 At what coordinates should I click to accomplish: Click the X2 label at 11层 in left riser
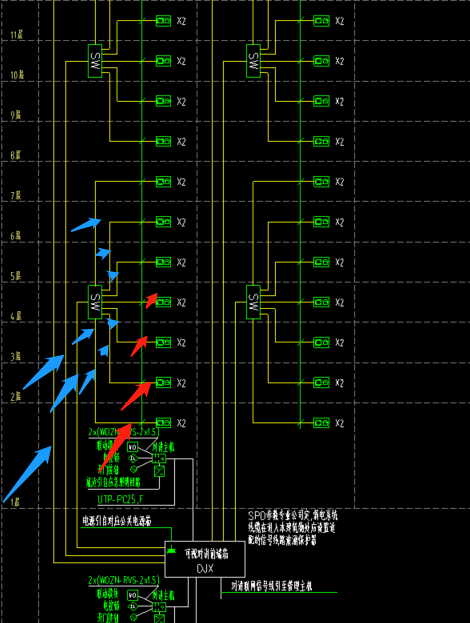181,21
